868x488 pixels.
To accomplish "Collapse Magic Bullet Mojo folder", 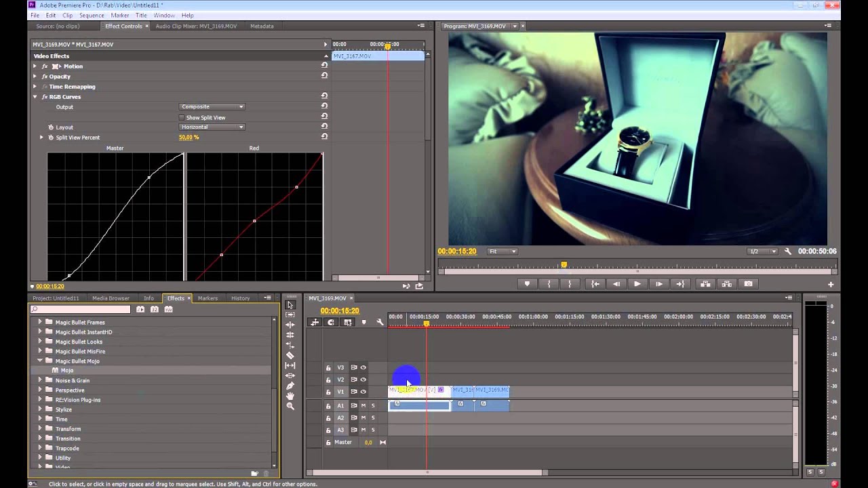I will 39,361.
